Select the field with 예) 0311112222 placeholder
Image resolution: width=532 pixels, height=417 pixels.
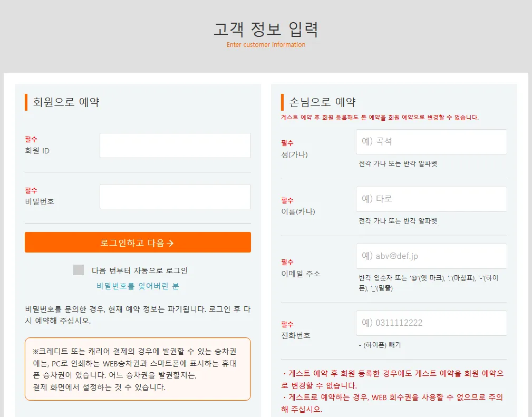pyautogui.click(x=431, y=323)
